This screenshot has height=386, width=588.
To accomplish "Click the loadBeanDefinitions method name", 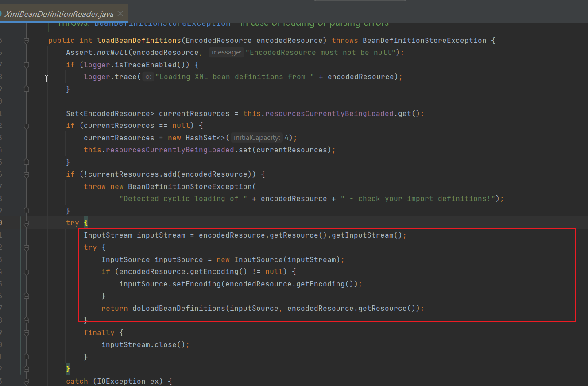I will (139, 41).
